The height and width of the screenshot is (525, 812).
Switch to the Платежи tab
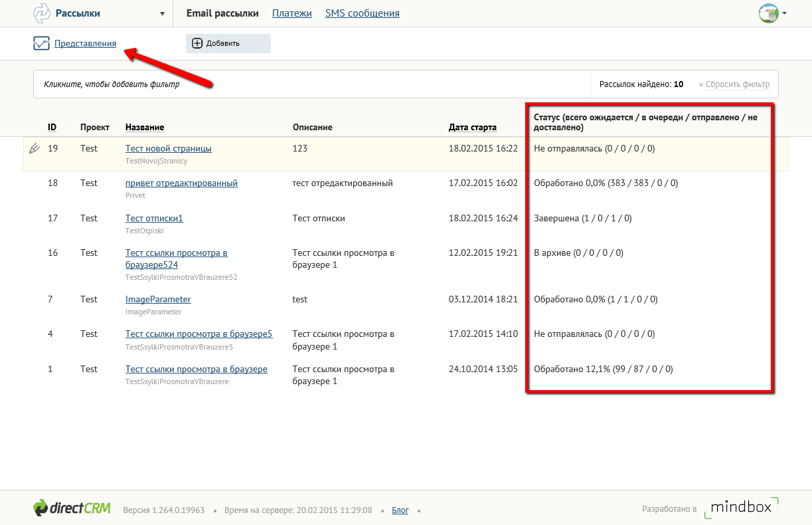[x=292, y=13]
